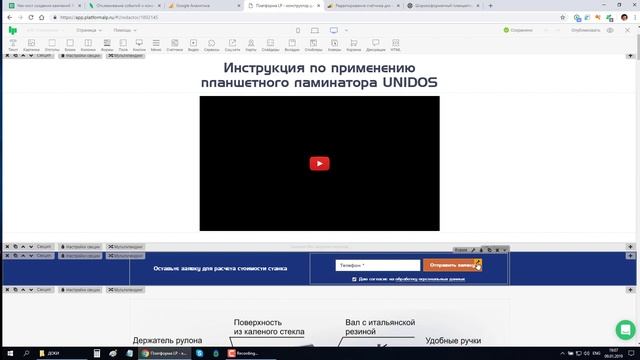Screen dimensions: 640x360
Task: Click label Поверхность из каленого стекла
Action: click(269, 327)
